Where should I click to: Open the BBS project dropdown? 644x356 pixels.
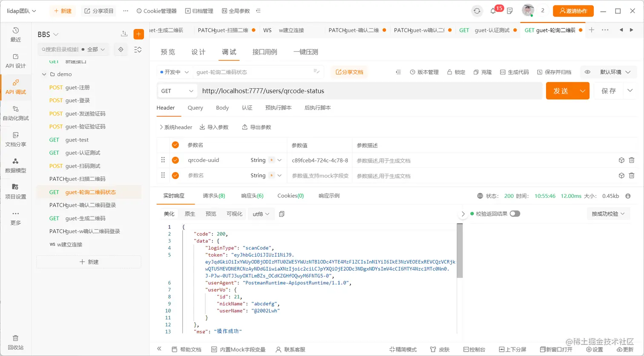coord(48,35)
